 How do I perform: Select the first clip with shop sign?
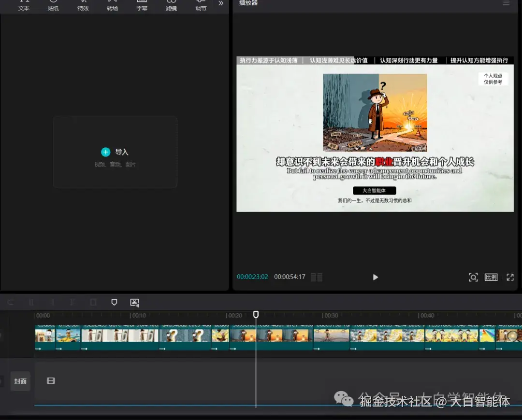click(x=45, y=337)
